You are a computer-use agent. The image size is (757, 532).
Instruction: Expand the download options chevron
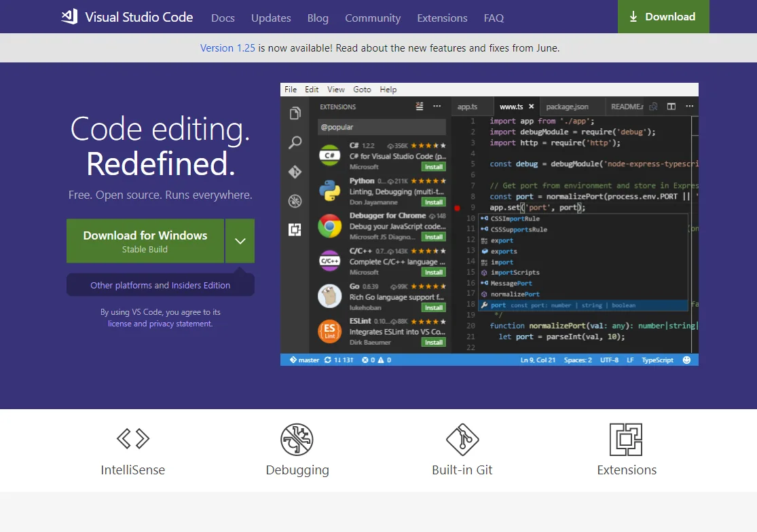click(x=240, y=241)
